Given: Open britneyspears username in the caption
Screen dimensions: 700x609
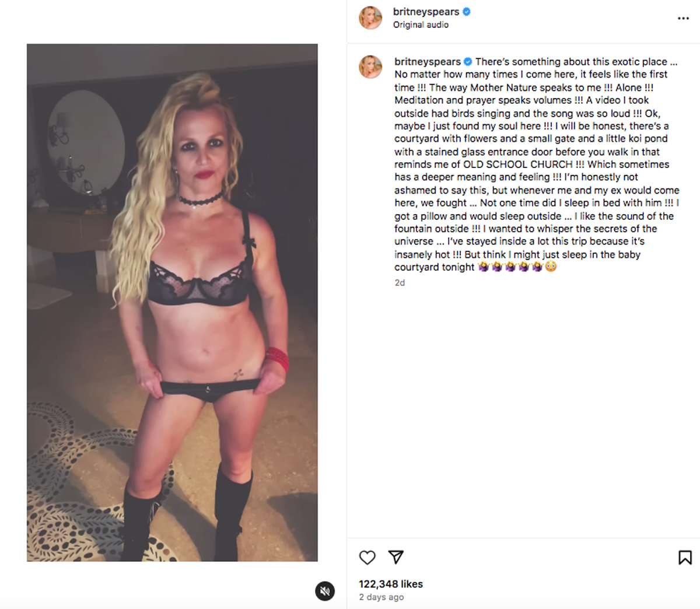Looking at the screenshot, I should (428, 61).
